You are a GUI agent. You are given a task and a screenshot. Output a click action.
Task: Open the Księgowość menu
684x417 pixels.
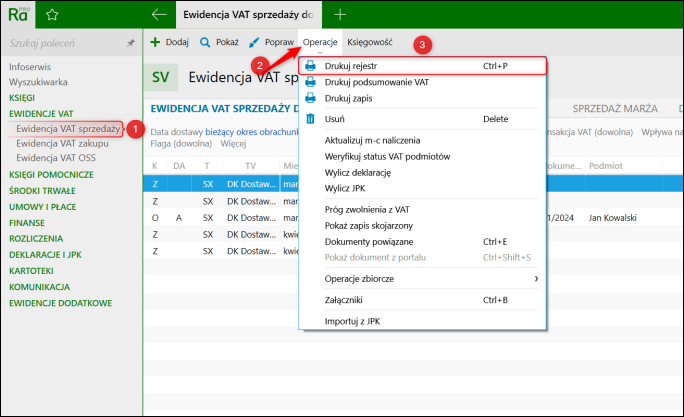[x=369, y=42]
